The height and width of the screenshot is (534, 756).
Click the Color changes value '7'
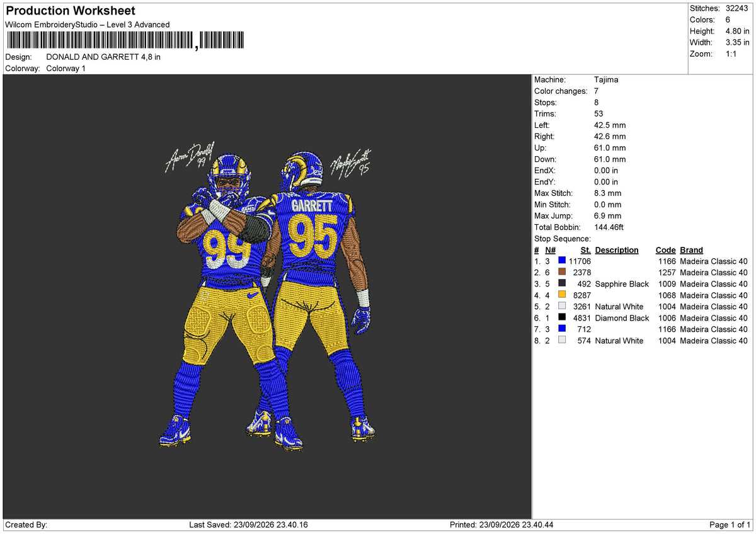point(596,91)
